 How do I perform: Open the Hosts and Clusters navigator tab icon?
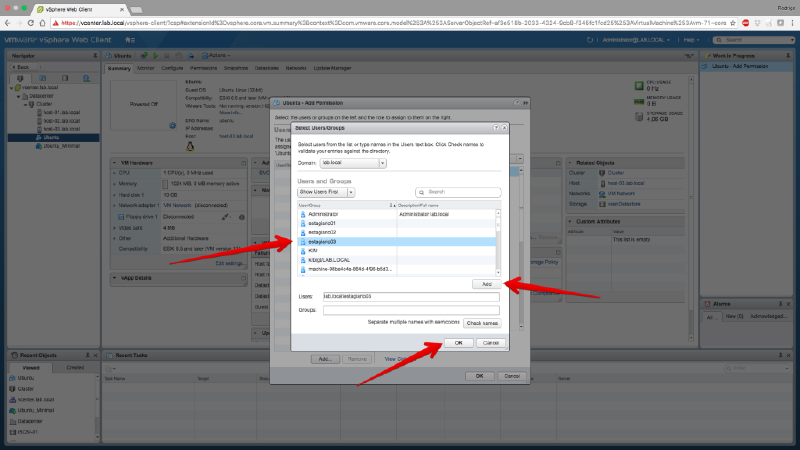pos(20,76)
